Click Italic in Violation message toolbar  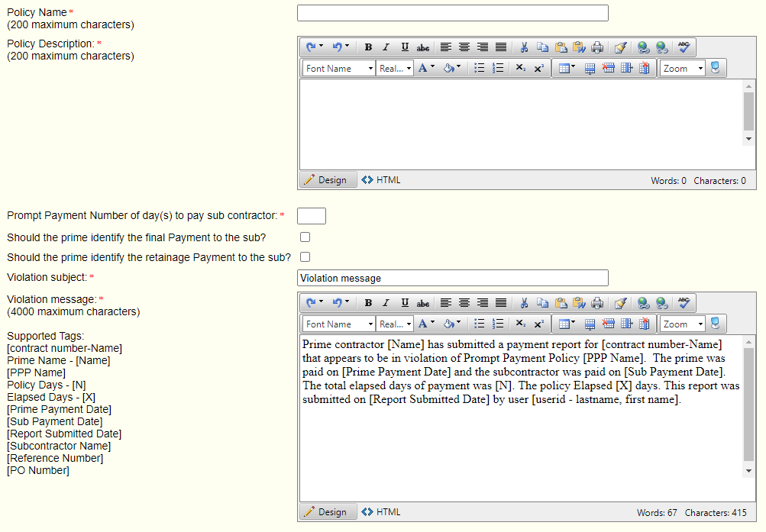(x=386, y=303)
